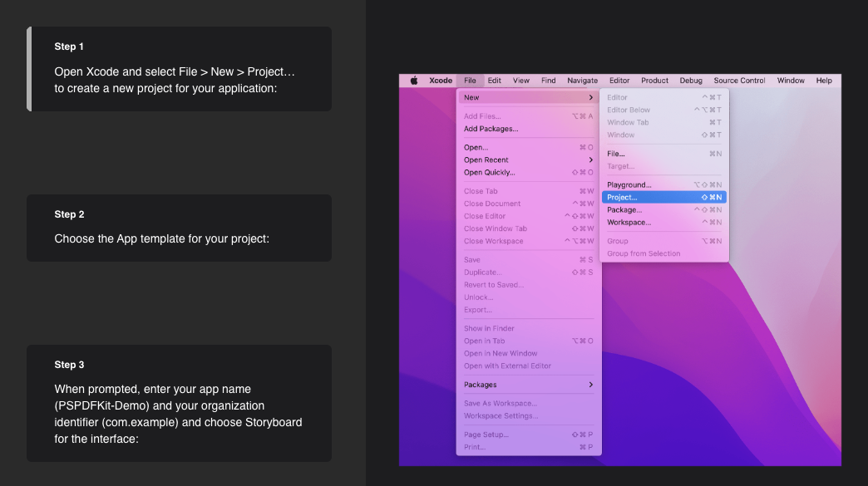Choose Package… from the New submenu
Viewport: 868px width, 486px height.
click(624, 210)
